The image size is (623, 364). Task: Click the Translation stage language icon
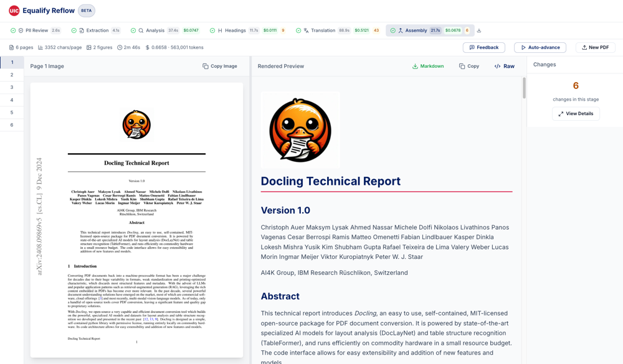pos(305,30)
